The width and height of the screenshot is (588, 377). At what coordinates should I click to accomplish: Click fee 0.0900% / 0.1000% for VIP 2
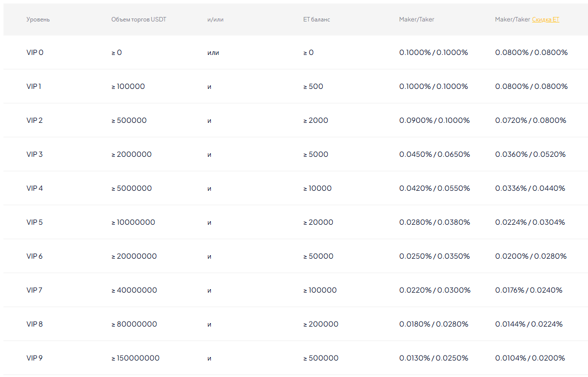[434, 120]
